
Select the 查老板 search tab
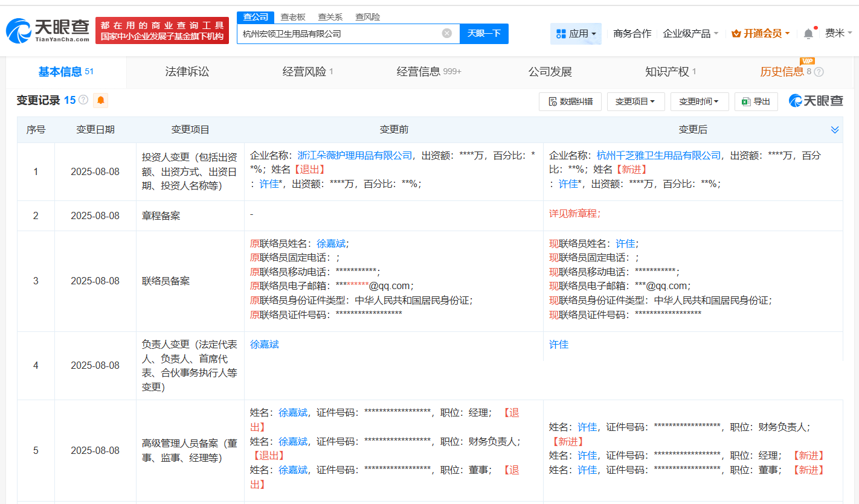[292, 17]
